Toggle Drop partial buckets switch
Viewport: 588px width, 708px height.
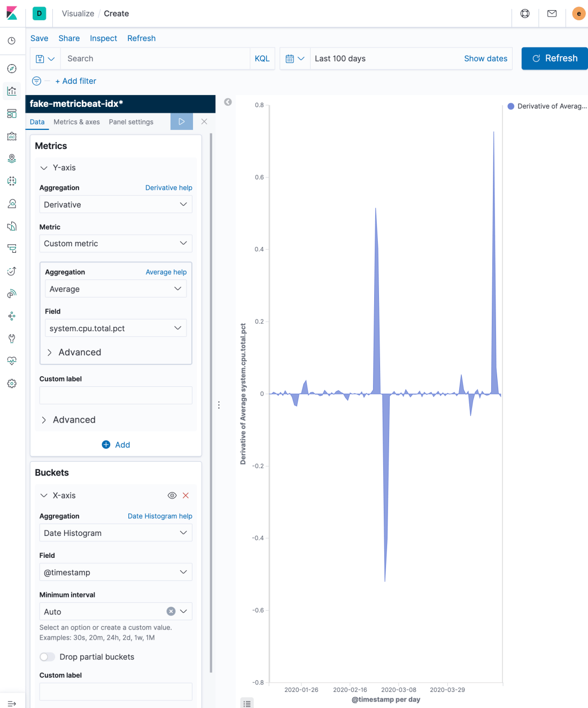[x=47, y=657]
